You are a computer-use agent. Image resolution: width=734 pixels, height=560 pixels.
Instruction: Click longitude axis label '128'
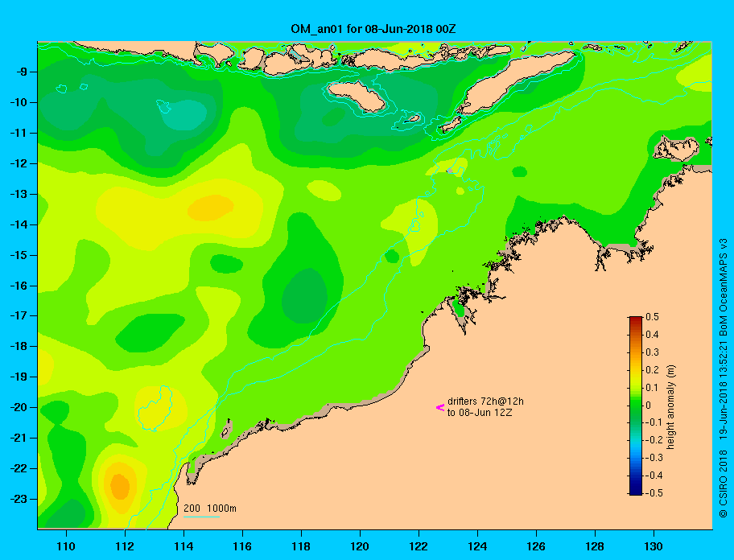[x=595, y=546]
